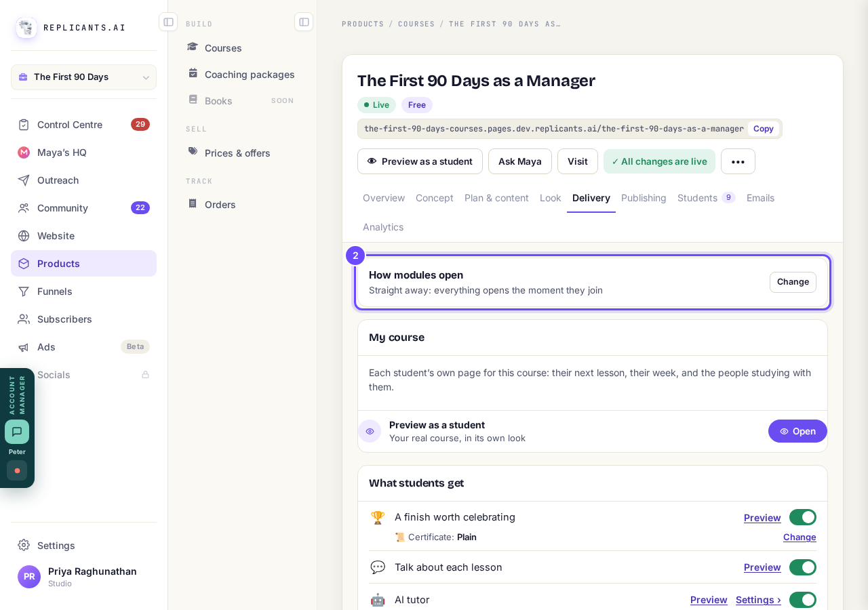This screenshot has width=868, height=610.
Task: Open the Analytics tab
Action: (383, 227)
